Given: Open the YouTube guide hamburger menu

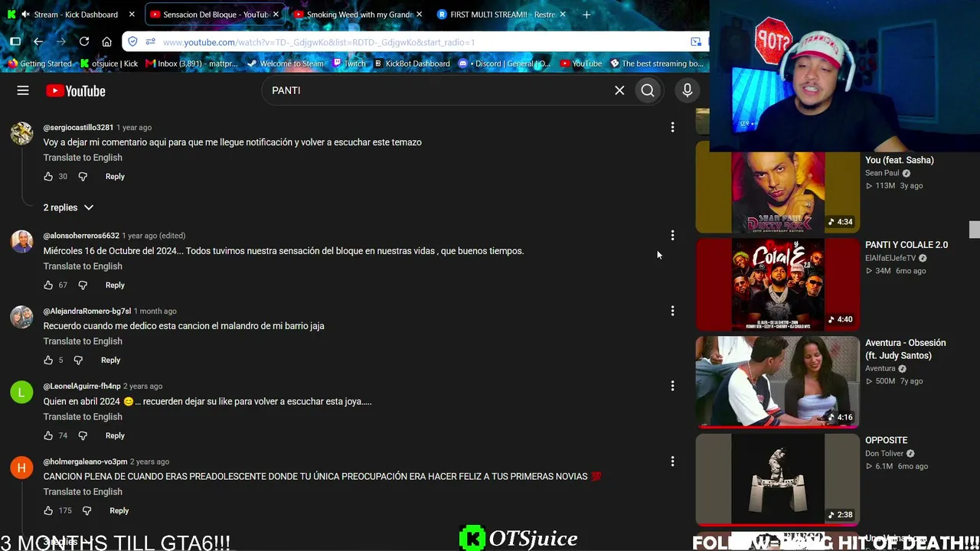Looking at the screenshot, I should tap(23, 90).
